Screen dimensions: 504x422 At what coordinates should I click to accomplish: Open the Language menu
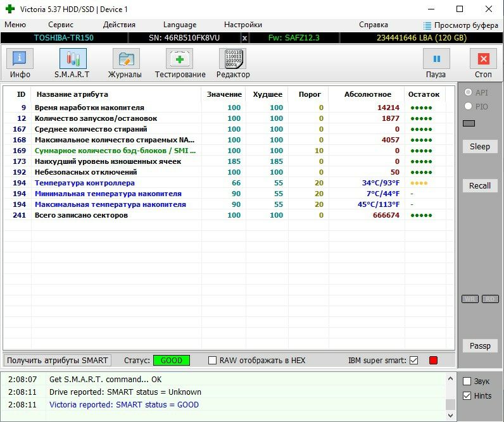(180, 25)
